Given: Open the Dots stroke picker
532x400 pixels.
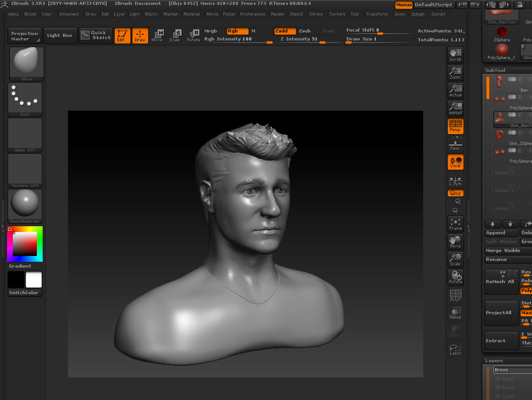Looking at the screenshot, I should pyautogui.click(x=25, y=100).
